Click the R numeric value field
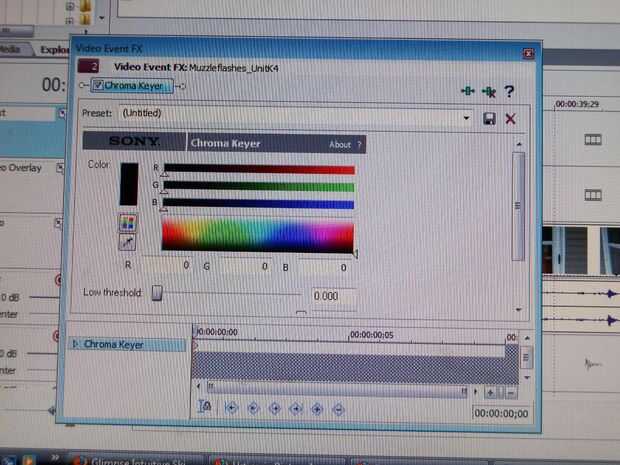This screenshot has width=620, height=465. pyautogui.click(x=167, y=265)
